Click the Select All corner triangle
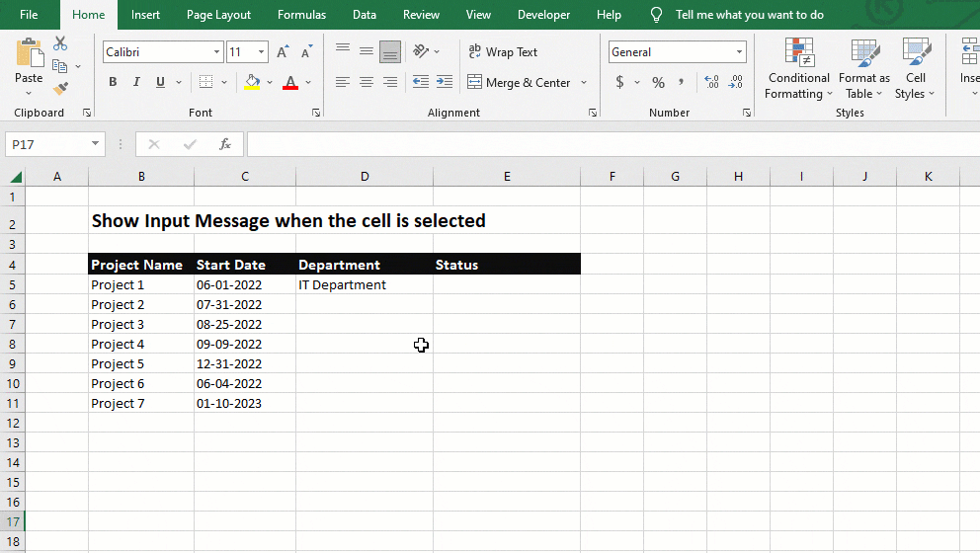The width and height of the screenshot is (980, 553). point(16,177)
